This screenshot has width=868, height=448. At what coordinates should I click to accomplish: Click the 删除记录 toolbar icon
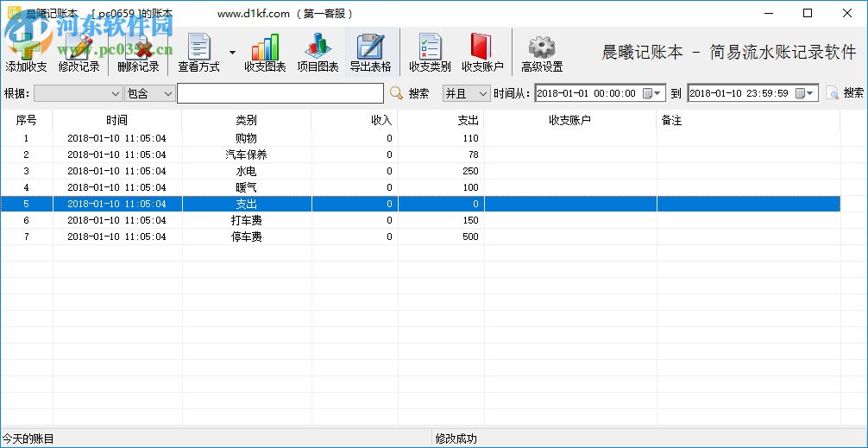tap(138, 53)
